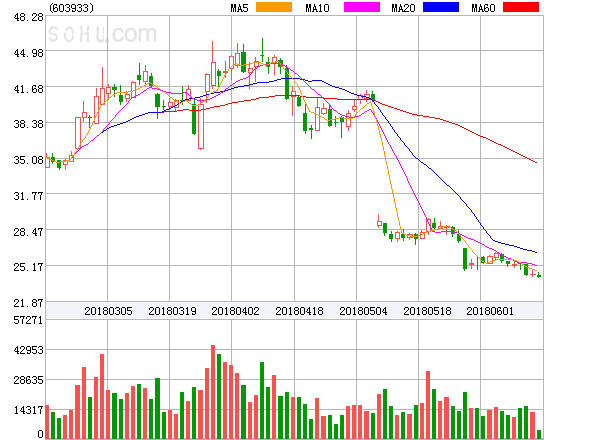Click the 20180601 date label
Image resolution: width=600 pixels, height=440 pixels.
click(x=490, y=311)
